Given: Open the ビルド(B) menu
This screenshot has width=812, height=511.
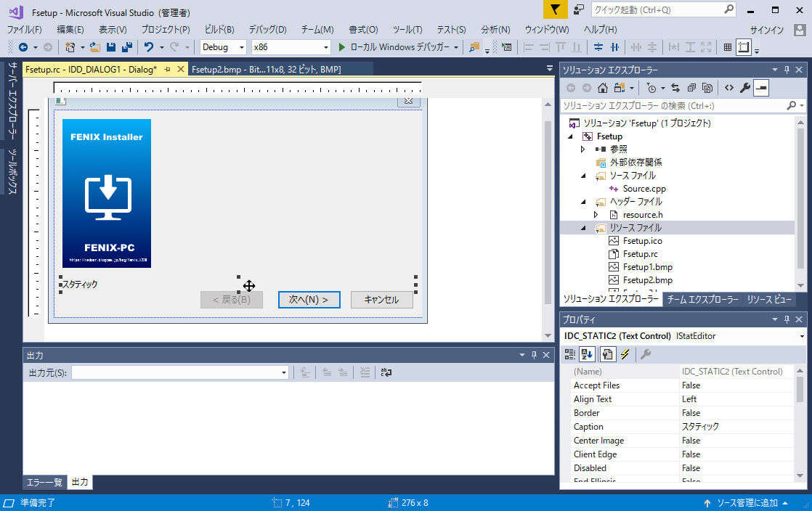Looking at the screenshot, I should 219,30.
